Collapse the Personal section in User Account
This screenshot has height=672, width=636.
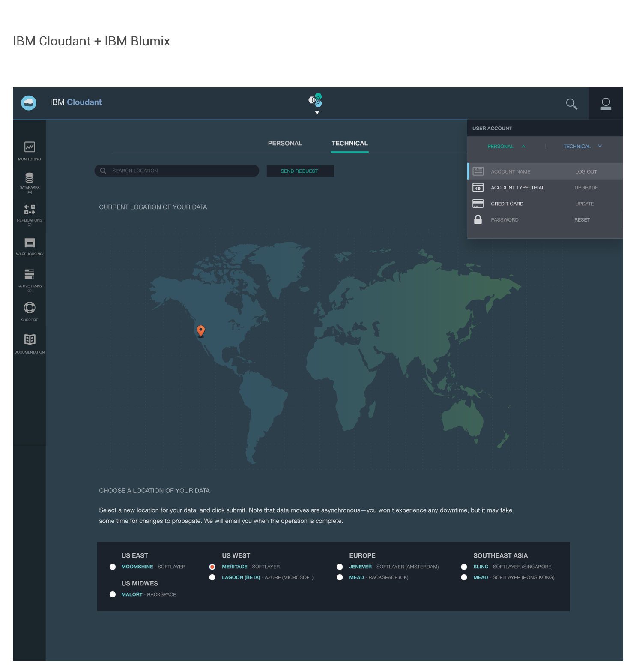[x=523, y=147]
